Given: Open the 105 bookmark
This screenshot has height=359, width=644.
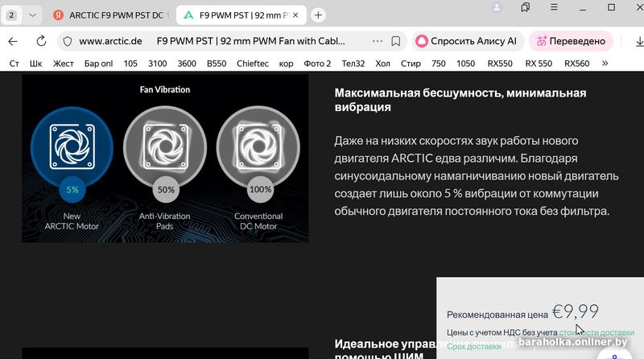Looking at the screenshot, I should [130, 64].
